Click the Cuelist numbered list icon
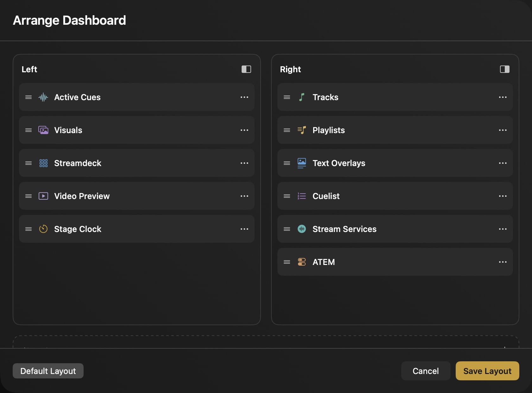 click(302, 196)
